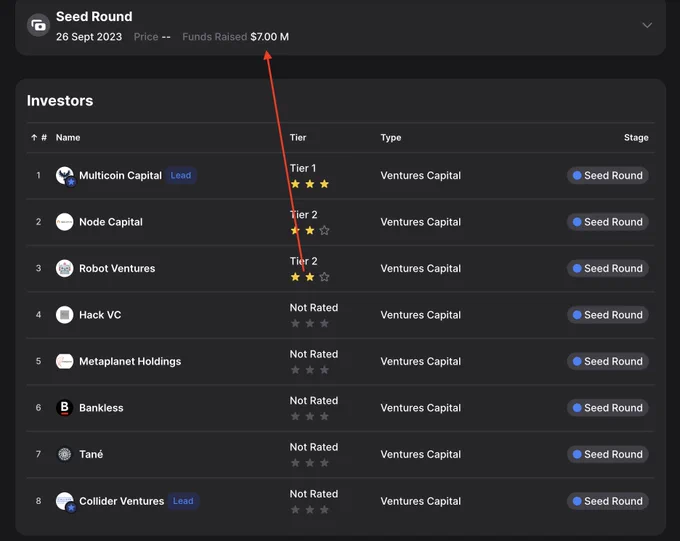Click the Seed Round wallet icon
Image resolution: width=680 pixels, height=541 pixels.
pyautogui.click(x=39, y=26)
